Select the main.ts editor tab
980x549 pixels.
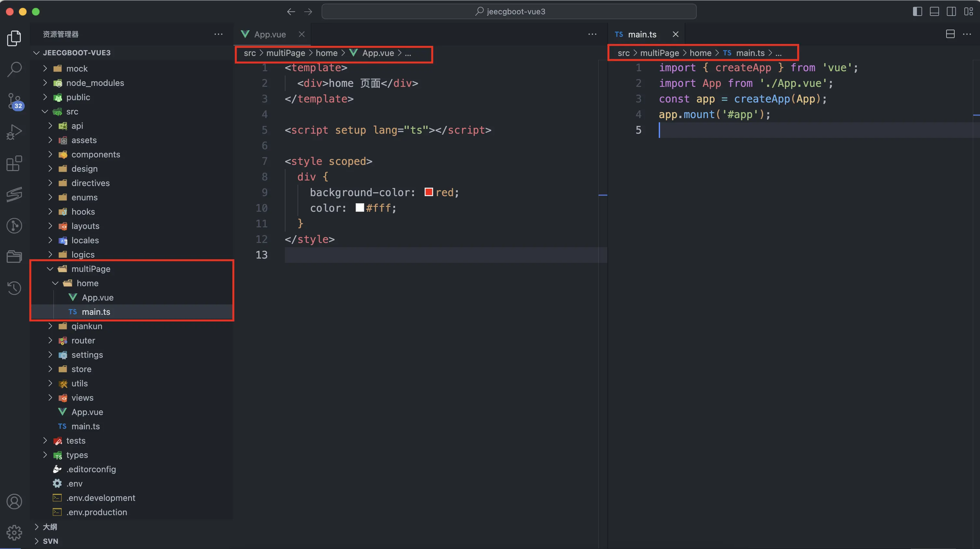pyautogui.click(x=643, y=34)
